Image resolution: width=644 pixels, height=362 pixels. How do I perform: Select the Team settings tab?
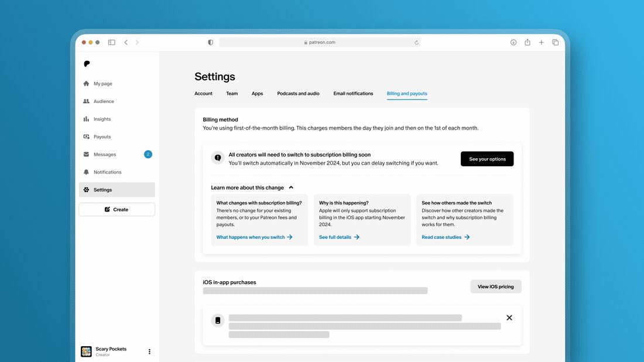[232, 94]
